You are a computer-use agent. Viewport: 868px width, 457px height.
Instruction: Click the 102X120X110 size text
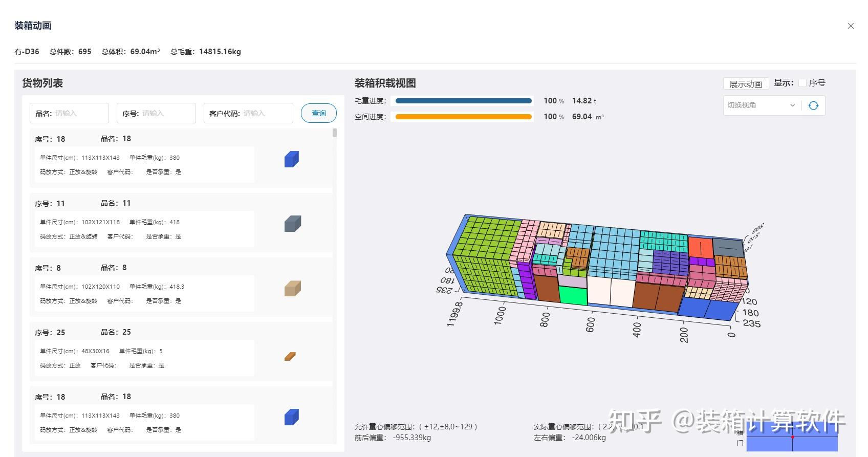[100, 287]
